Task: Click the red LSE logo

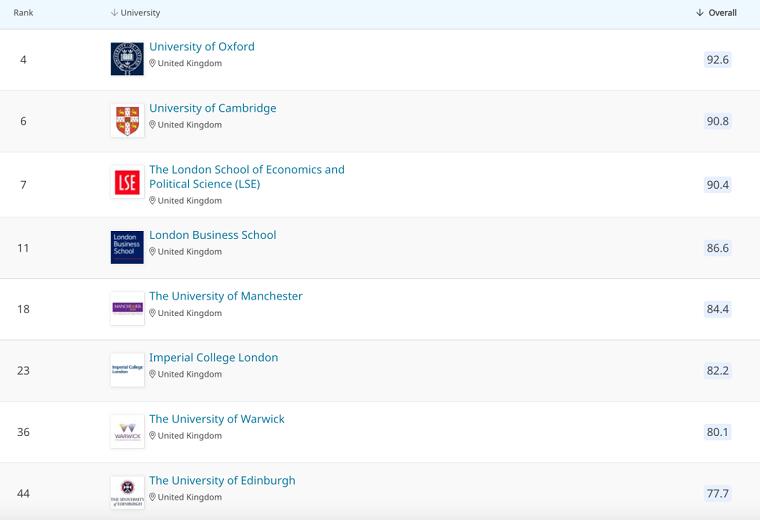Action: [x=127, y=183]
